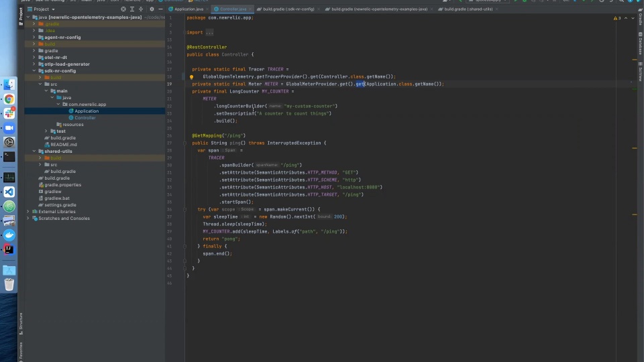Screen dimensions: 644x362
Task: Click the warnings indicator at the editor top right
Action: tap(617, 18)
